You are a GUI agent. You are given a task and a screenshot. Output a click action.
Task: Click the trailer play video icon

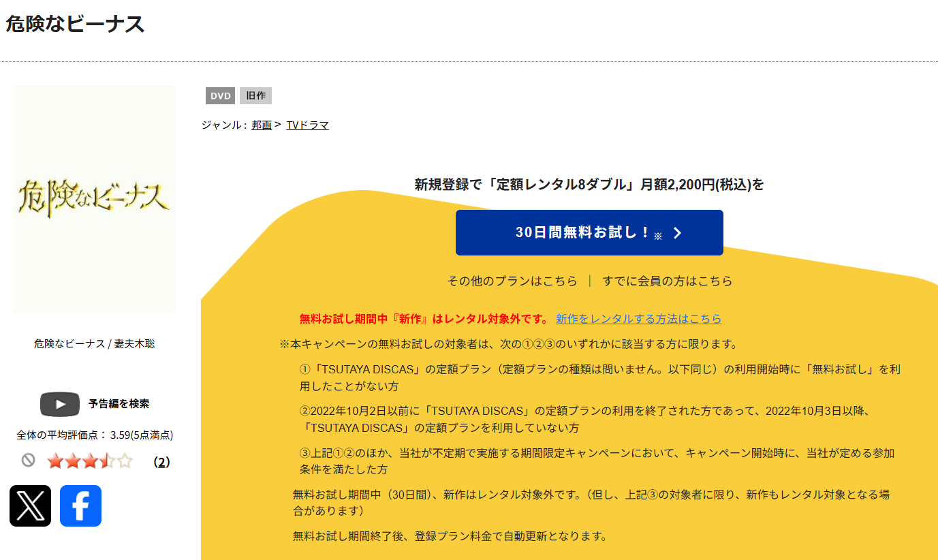tap(60, 404)
